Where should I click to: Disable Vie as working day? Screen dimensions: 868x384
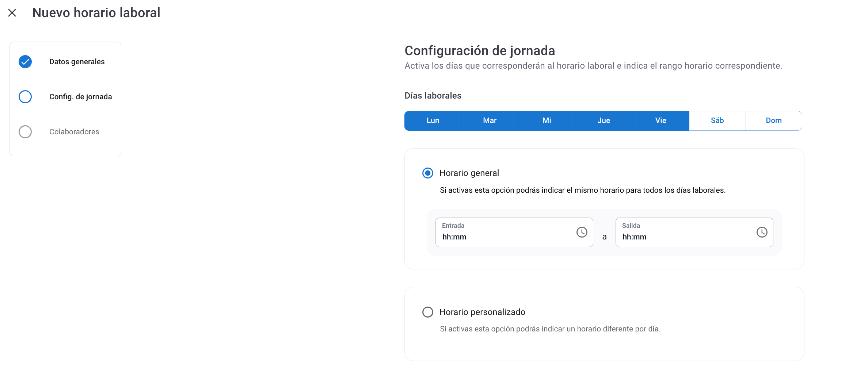coord(660,121)
